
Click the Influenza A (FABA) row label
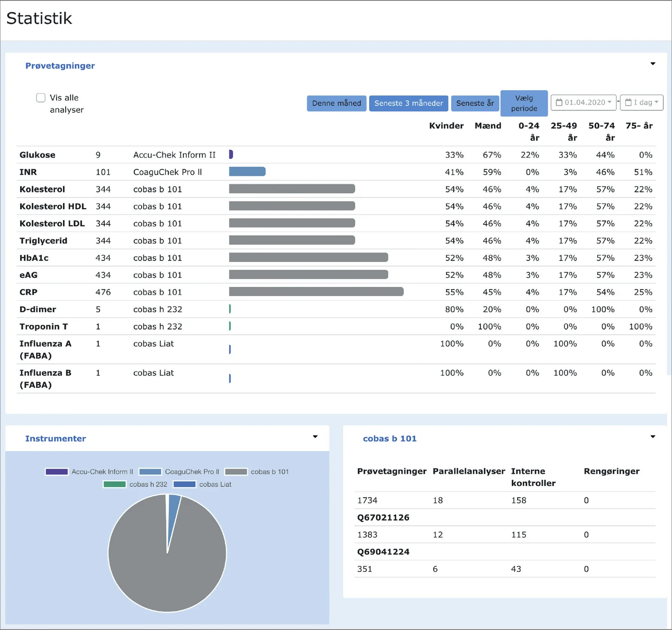click(46, 350)
